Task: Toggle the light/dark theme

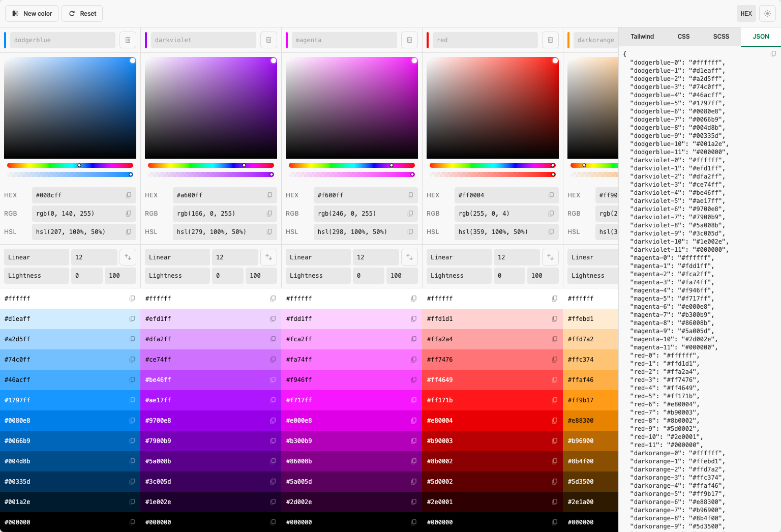Action: pyautogui.click(x=767, y=14)
